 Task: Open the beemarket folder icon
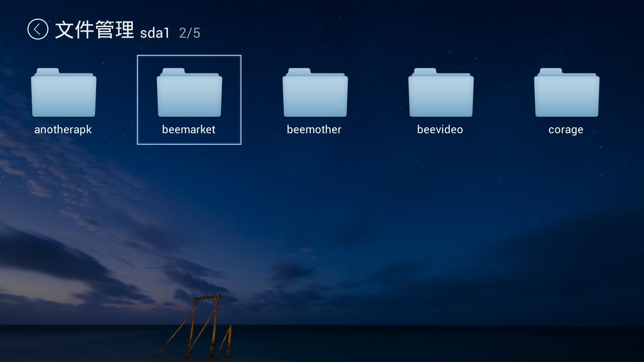pyautogui.click(x=189, y=93)
